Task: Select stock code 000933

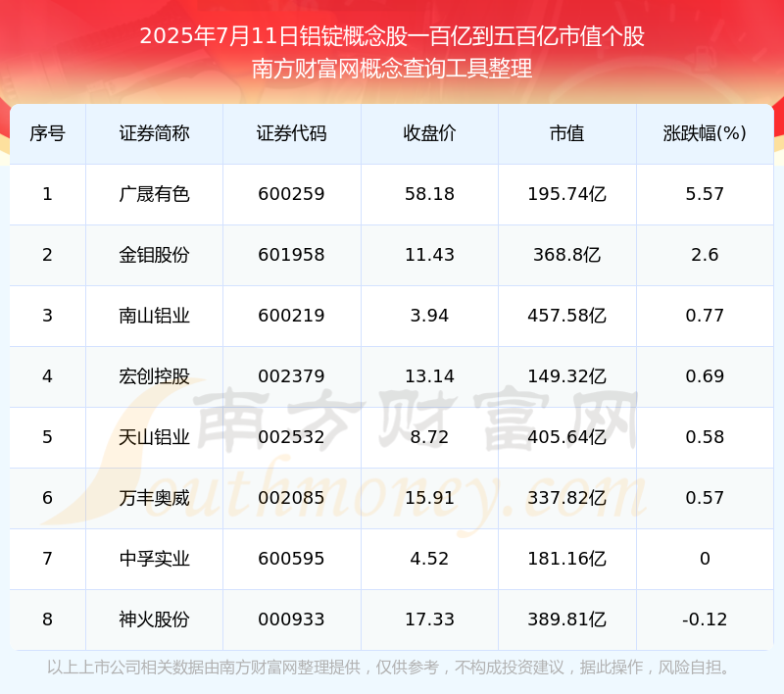Action: click(291, 620)
